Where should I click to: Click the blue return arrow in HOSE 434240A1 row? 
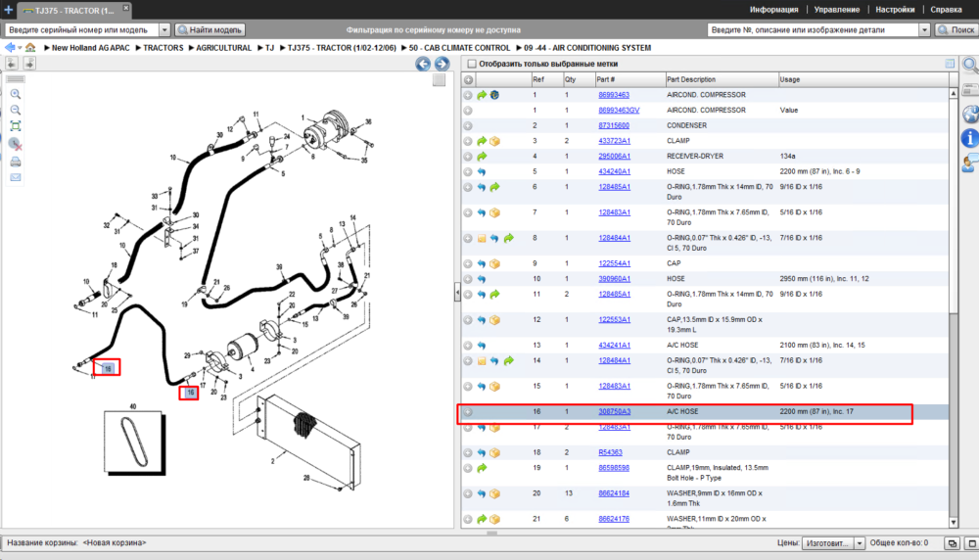(x=482, y=171)
